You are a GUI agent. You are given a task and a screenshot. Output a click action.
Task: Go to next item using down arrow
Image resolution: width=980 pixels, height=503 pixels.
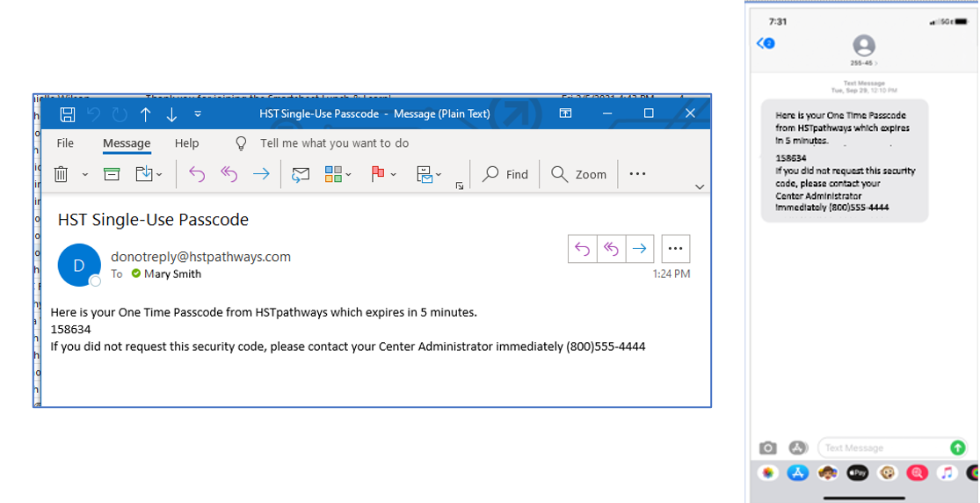coord(171,113)
